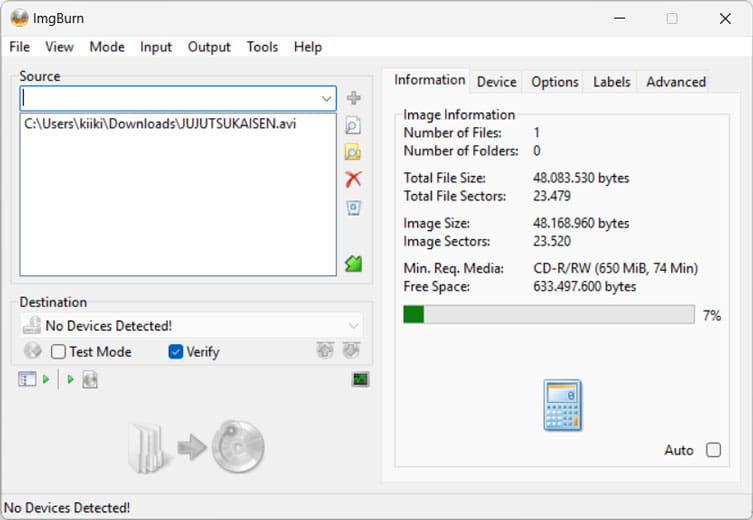Click the disc usage progress bar
This screenshot has width=753, height=520.
(x=548, y=315)
